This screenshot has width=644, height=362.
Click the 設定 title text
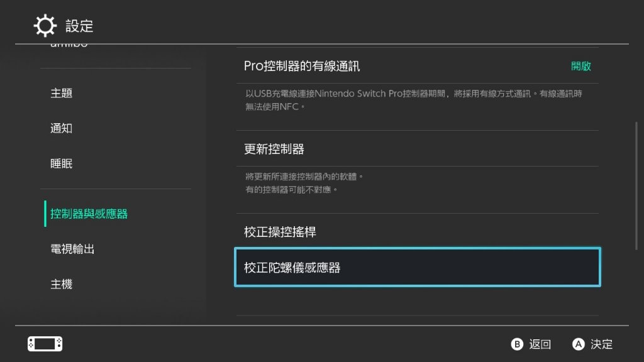coord(79,26)
